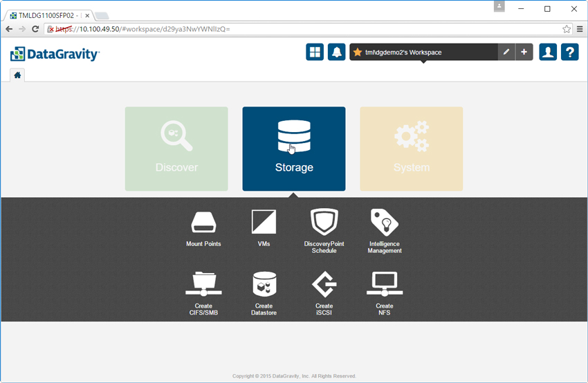This screenshot has height=383, width=588.
Task: Open the dashboard grid icon
Action: 315,52
